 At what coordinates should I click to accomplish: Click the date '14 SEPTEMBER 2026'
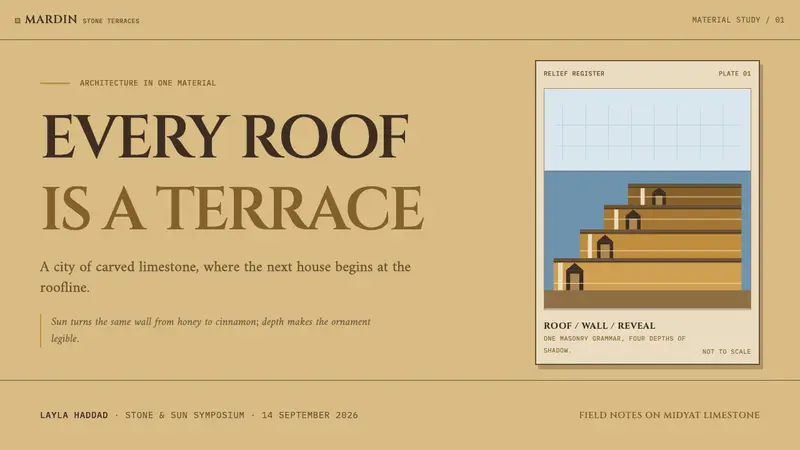pyautogui.click(x=310, y=415)
